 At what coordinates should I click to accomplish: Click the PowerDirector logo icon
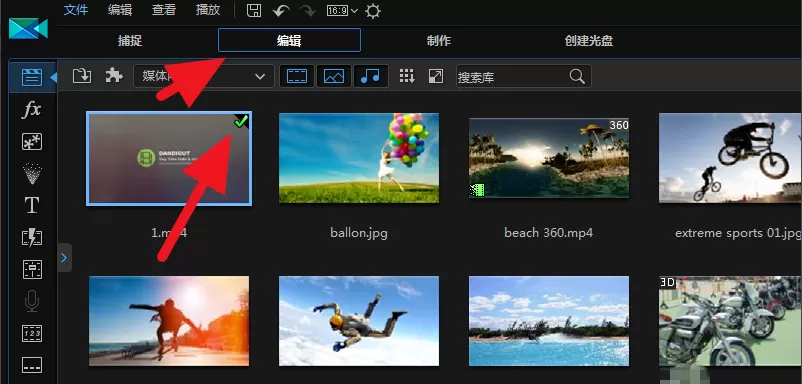(x=28, y=29)
